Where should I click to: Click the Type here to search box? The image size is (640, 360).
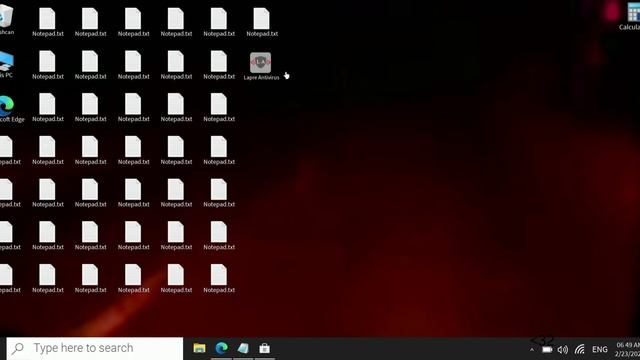(95, 348)
